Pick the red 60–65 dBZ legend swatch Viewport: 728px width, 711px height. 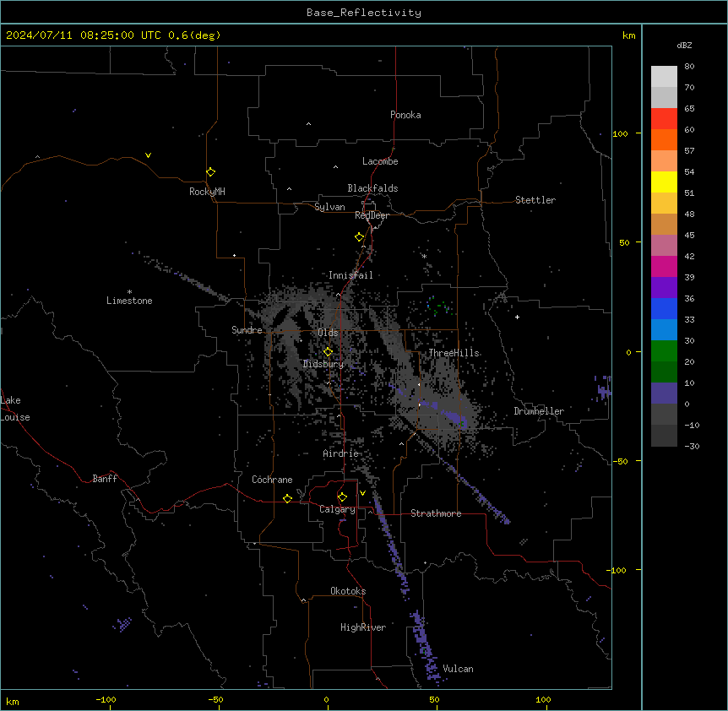tap(664, 118)
